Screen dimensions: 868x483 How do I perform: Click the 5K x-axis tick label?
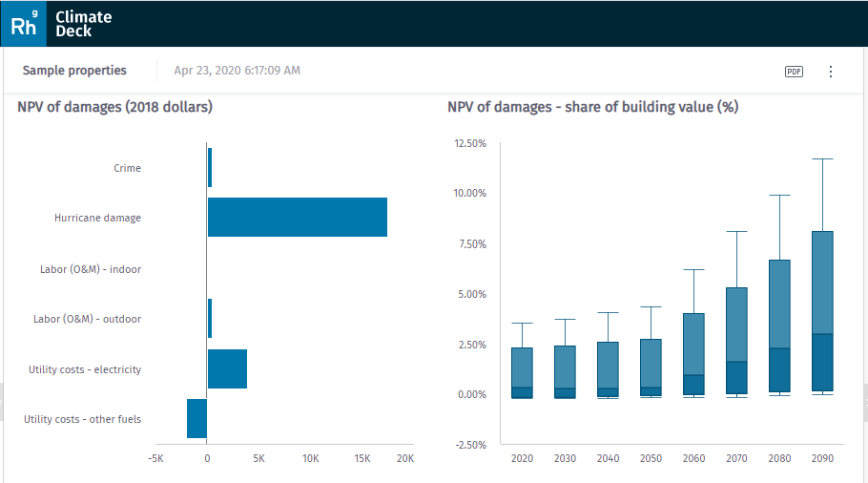click(259, 458)
